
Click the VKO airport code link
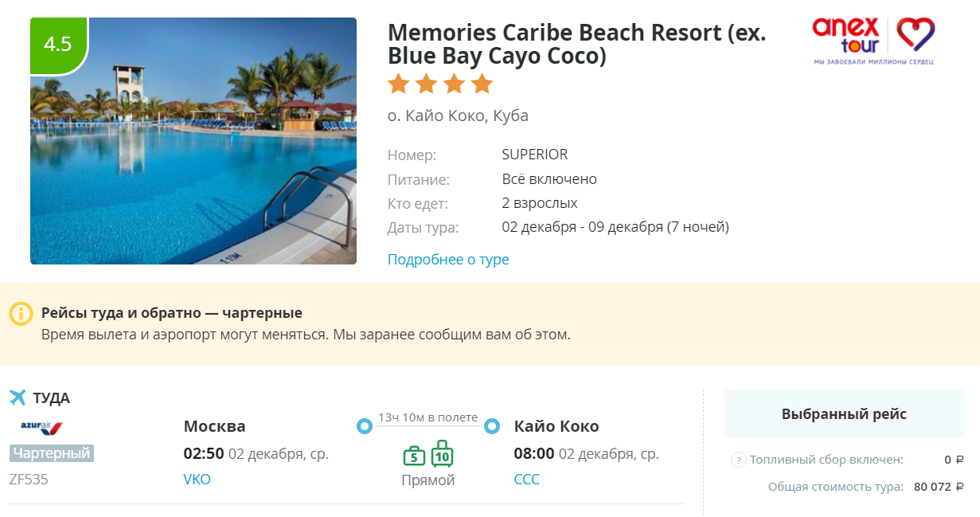coord(197,480)
